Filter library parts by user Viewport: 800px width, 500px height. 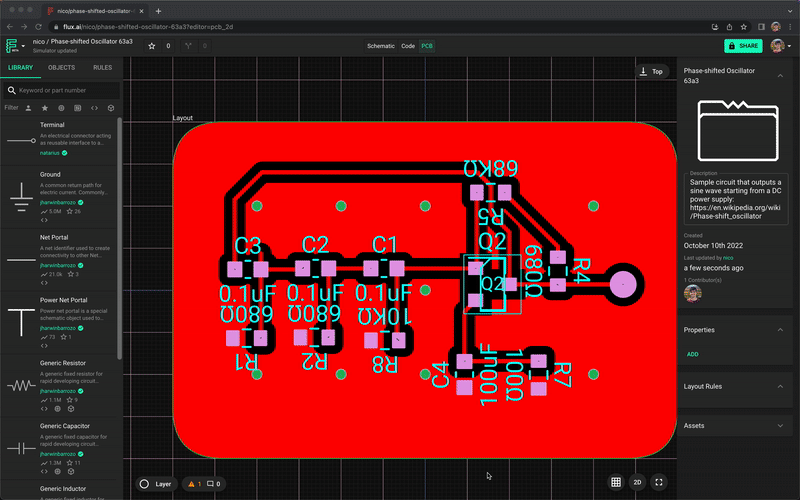tap(28, 107)
